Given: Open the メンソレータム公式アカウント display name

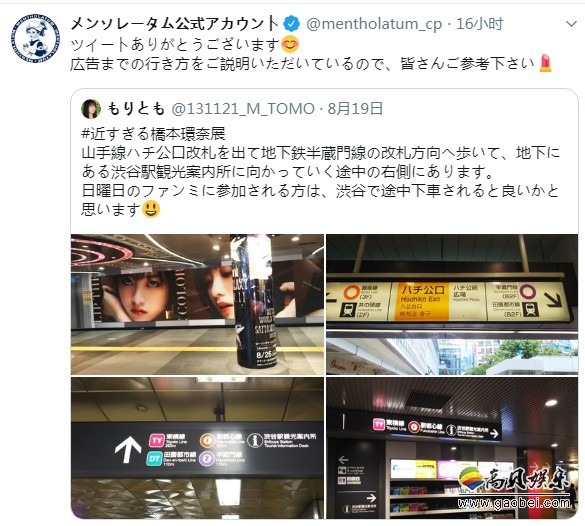Looking at the screenshot, I should [175, 24].
